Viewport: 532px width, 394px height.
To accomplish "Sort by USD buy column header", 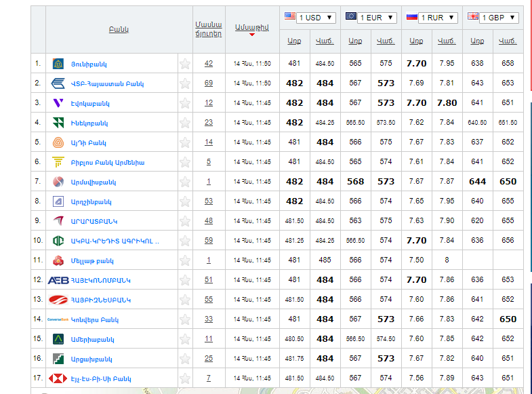I will [x=294, y=41].
